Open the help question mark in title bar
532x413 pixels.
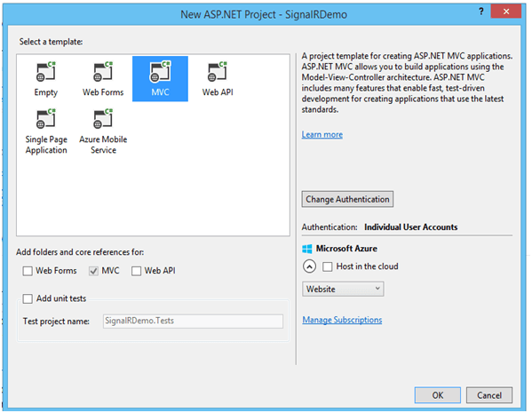point(481,12)
